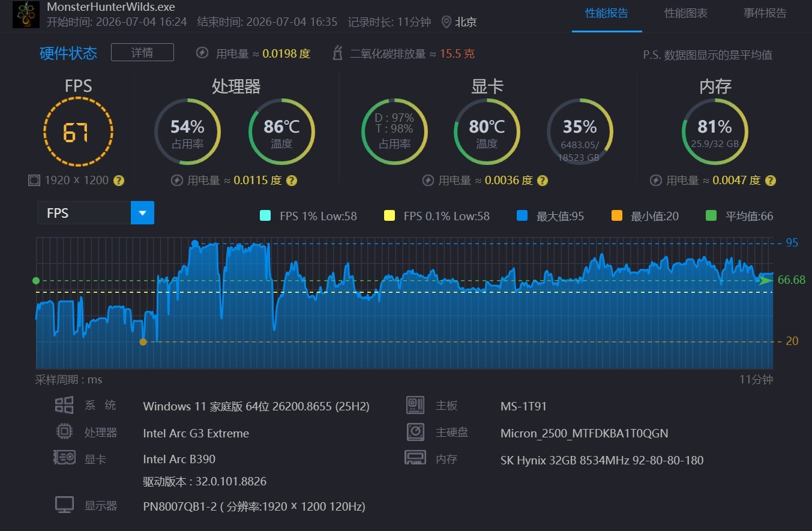The width and height of the screenshot is (812, 531).
Task: Click the Windows system icon beside 系统
Action: (64, 405)
